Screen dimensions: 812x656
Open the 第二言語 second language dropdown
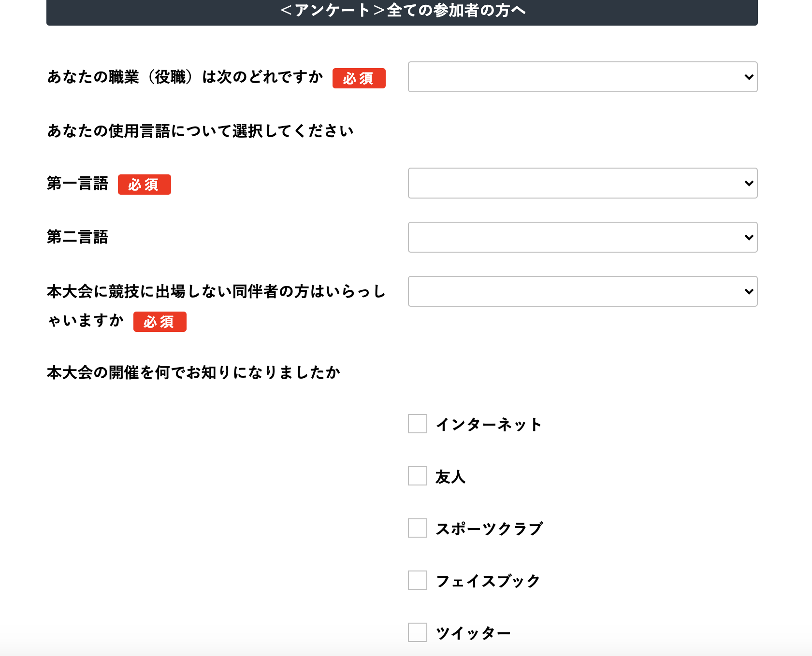pyautogui.click(x=582, y=237)
